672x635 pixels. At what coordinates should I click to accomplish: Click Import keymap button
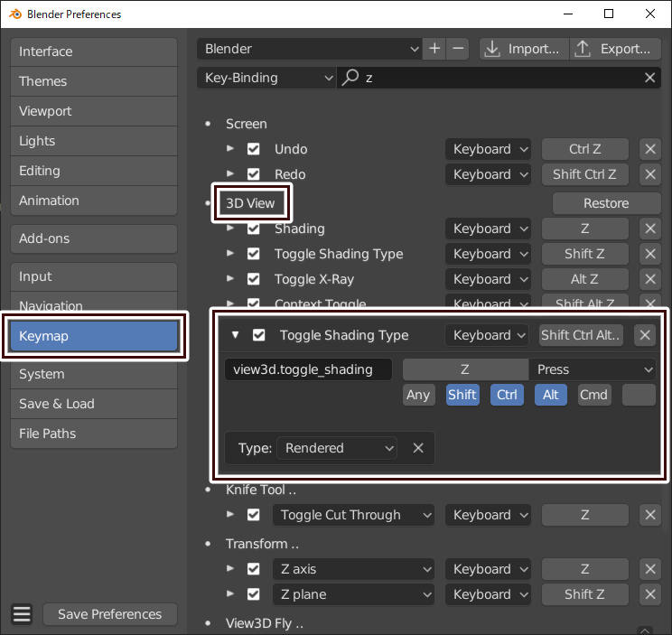click(x=524, y=49)
